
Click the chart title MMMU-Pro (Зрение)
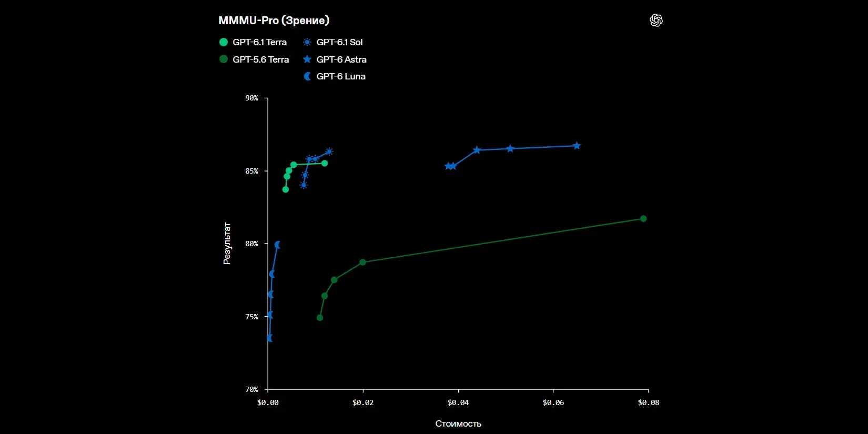tap(274, 21)
